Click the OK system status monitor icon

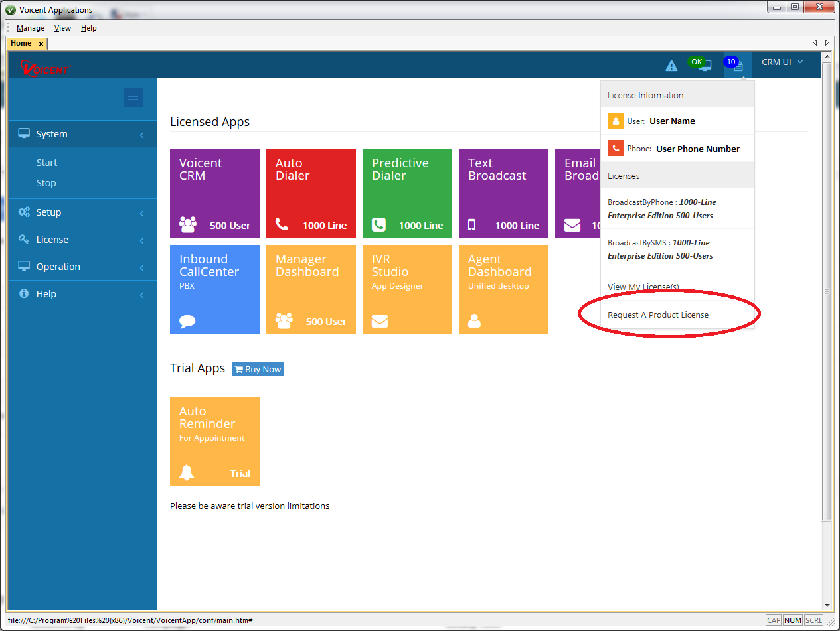(699, 63)
